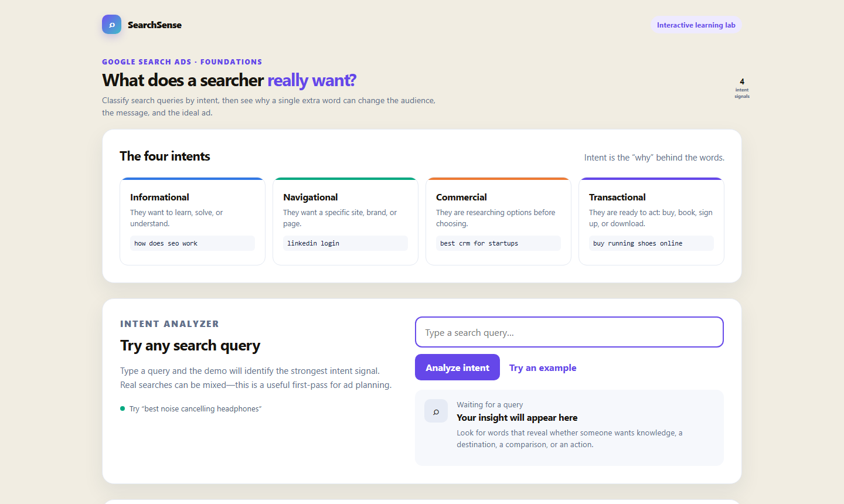Image resolution: width=844 pixels, height=504 pixels.
Task: Click the 'how does seo work' example chip
Action: coord(192,243)
